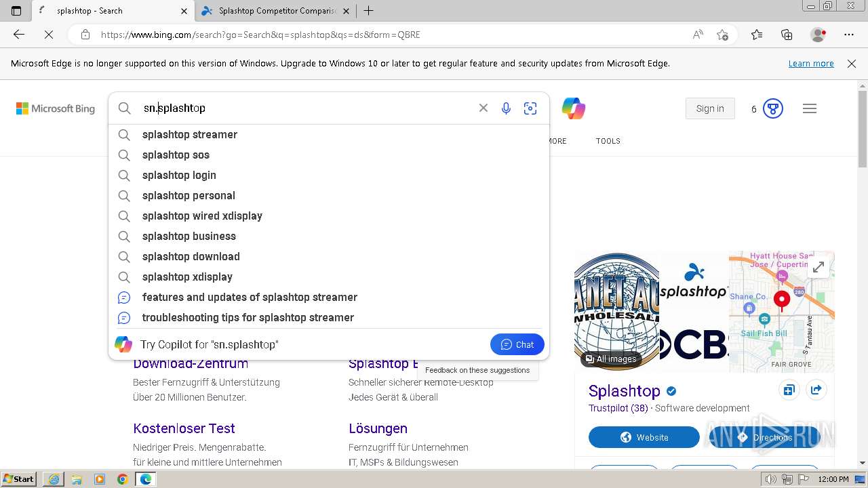Open the Microsoft Rewards medal icon
Image resolution: width=868 pixels, height=488 pixels.
773,108
